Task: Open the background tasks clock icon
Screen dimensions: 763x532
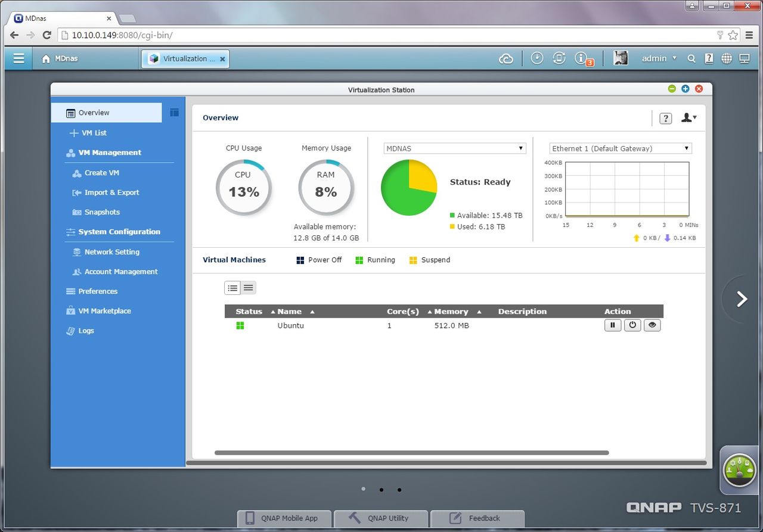Action: 537,58
